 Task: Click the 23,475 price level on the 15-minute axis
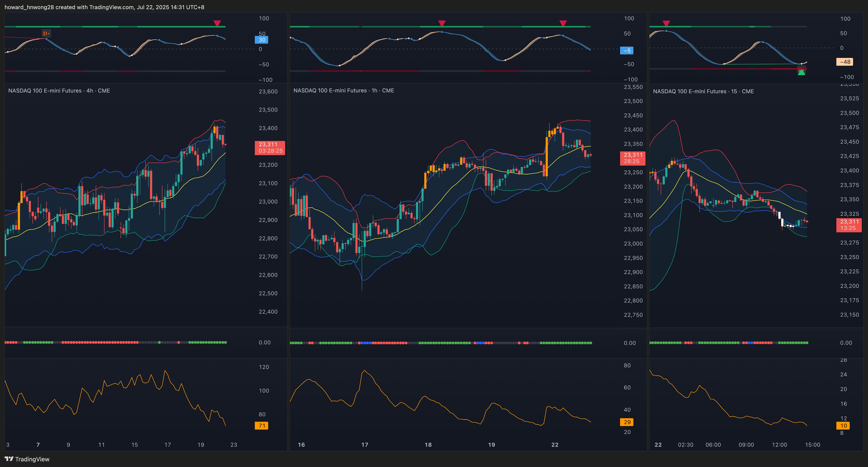tap(849, 127)
